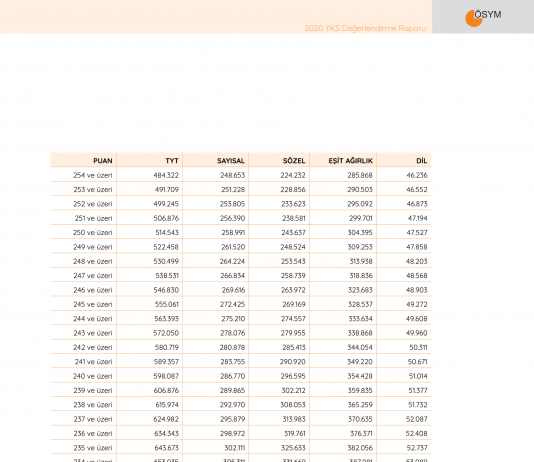Viewport: 534px width, 462px height.
Task: Click TYT value 598.087
Action: click(x=166, y=376)
